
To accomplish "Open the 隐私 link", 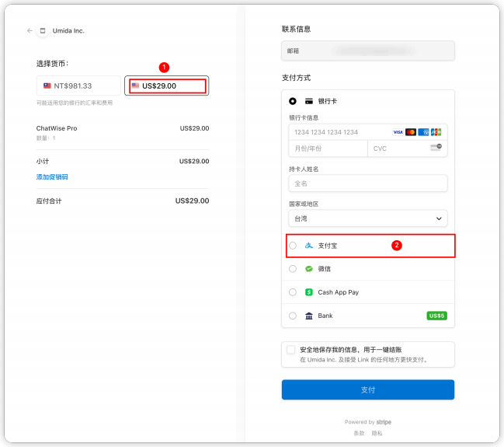I will 377,433.
